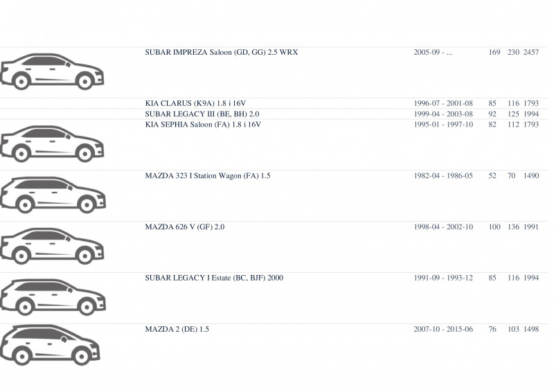Click the sedan icon beside MAZDA 626 V
This screenshot has height=392, width=554.
coord(52,246)
